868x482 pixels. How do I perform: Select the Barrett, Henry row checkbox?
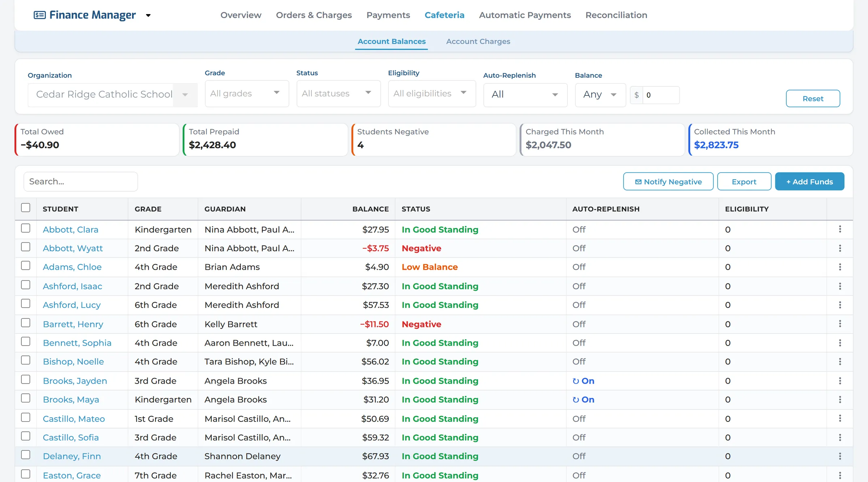point(26,323)
